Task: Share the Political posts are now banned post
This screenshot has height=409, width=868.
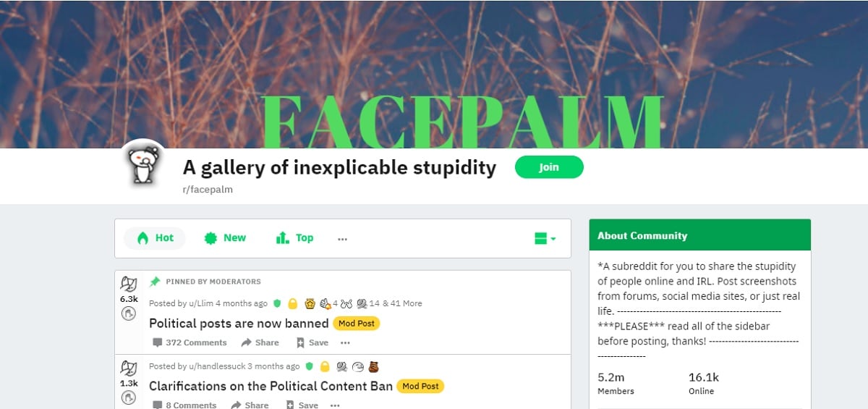Action: click(260, 342)
